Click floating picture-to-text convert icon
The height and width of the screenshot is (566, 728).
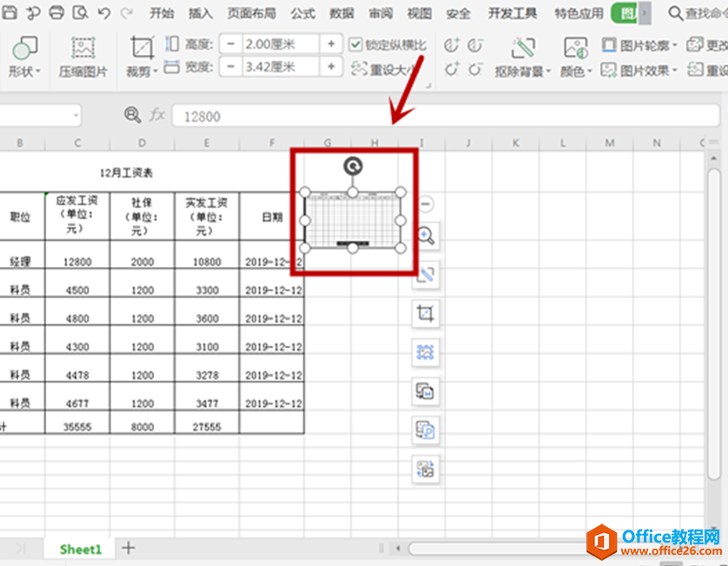[x=426, y=391]
